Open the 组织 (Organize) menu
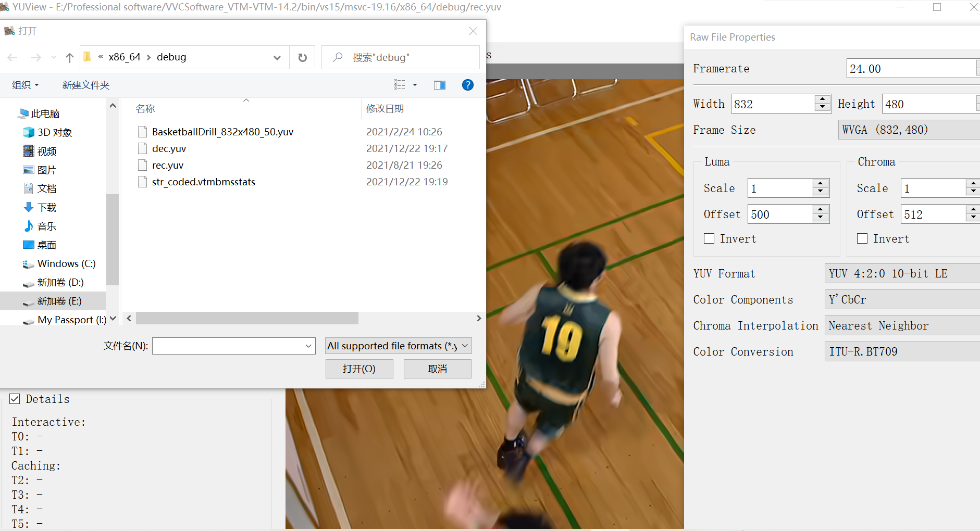This screenshot has width=980, height=531. point(24,85)
